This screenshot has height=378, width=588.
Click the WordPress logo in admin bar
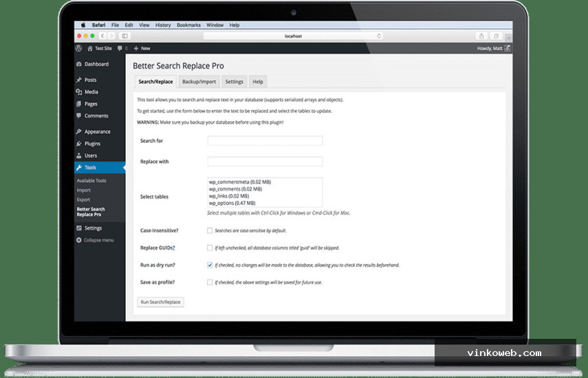[79, 48]
